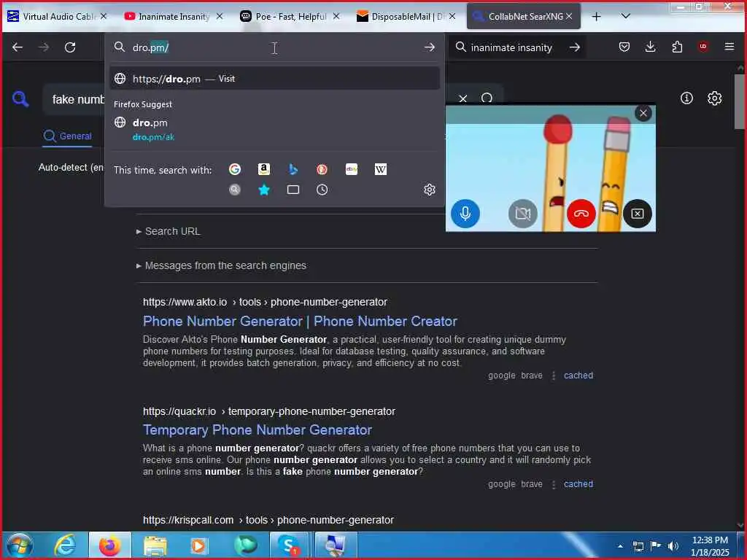Click the volume speaker tray icon
The height and width of the screenshot is (560, 747).
[673, 546]
